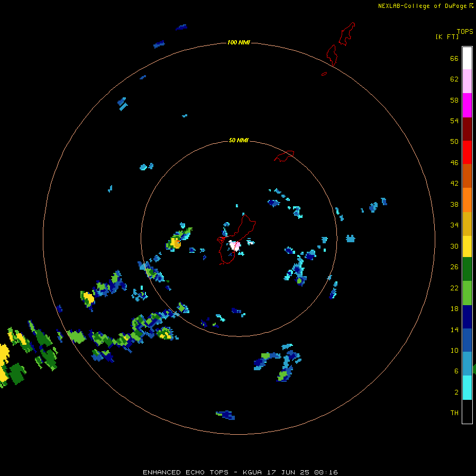Select the dark red legend swatch

click(467, 129)
